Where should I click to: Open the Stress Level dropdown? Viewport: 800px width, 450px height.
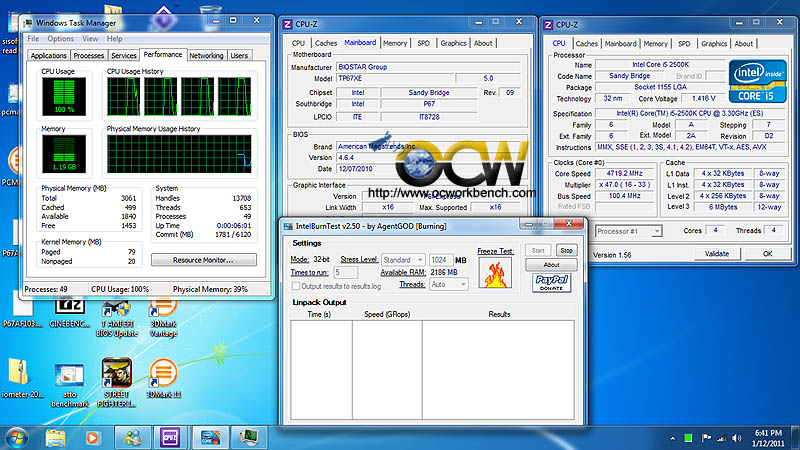coord(403,260)
